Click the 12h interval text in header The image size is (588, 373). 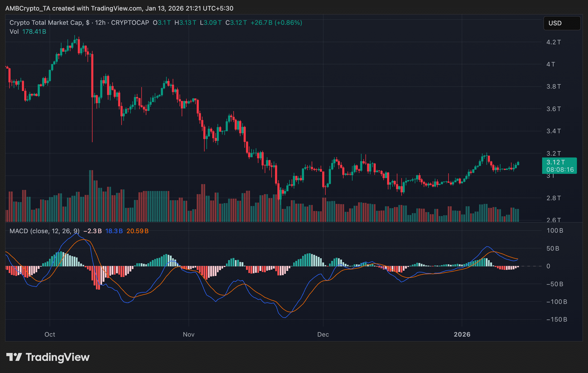(x=100, y=23)
